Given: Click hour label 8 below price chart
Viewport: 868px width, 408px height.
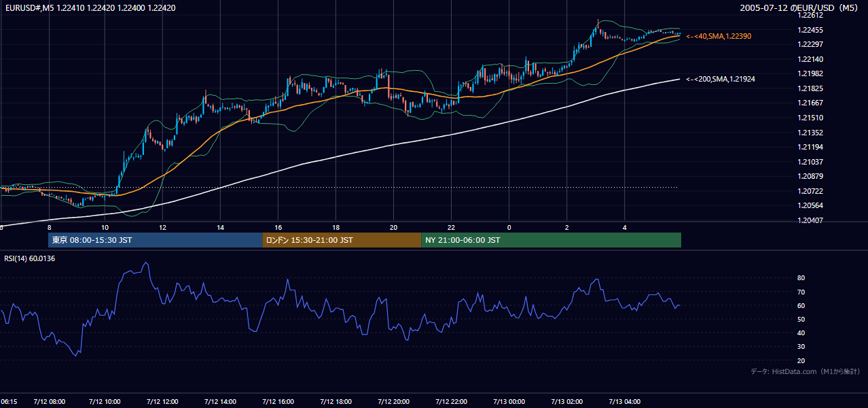Looking at the screenshot, I should [49, 227].
